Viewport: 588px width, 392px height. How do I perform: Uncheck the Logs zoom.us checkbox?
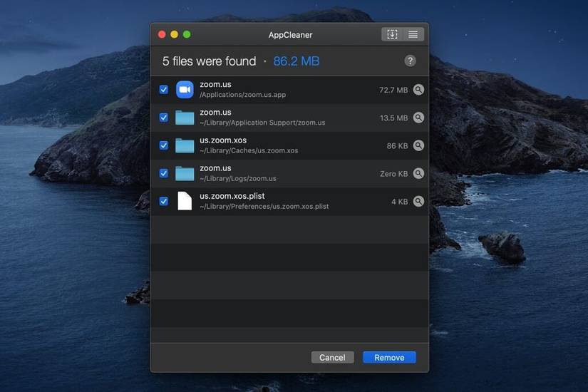tap(163, 173)
